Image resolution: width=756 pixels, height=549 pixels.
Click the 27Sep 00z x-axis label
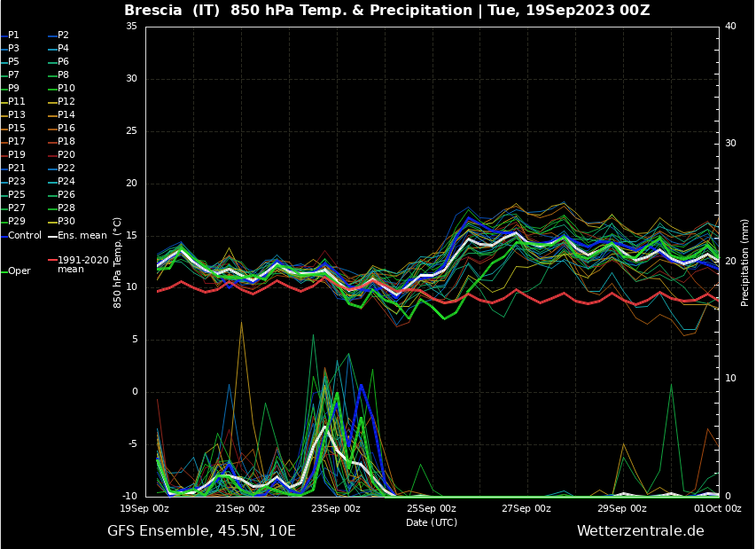[x=526, y=508]
